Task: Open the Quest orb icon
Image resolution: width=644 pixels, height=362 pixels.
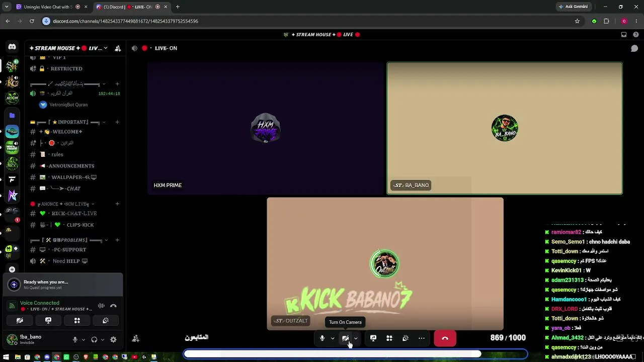Action: [14, 285]
